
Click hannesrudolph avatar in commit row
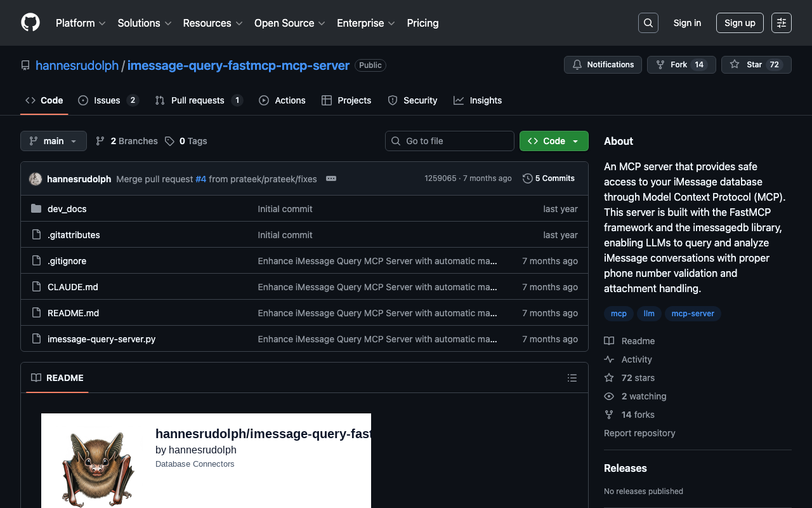[36, 179]
